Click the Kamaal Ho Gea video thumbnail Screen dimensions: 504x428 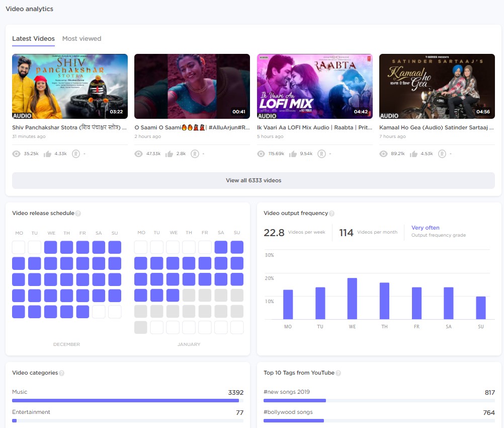(x=437, y=86)
